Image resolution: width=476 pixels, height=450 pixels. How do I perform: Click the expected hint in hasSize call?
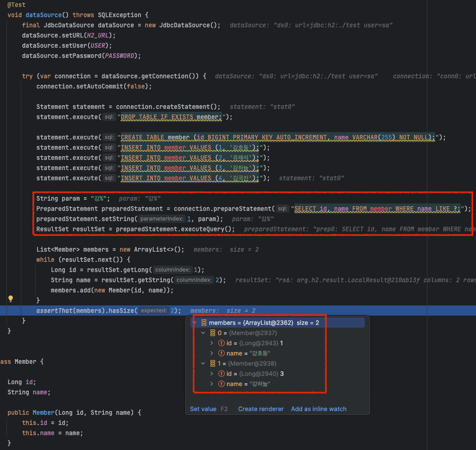153,311
